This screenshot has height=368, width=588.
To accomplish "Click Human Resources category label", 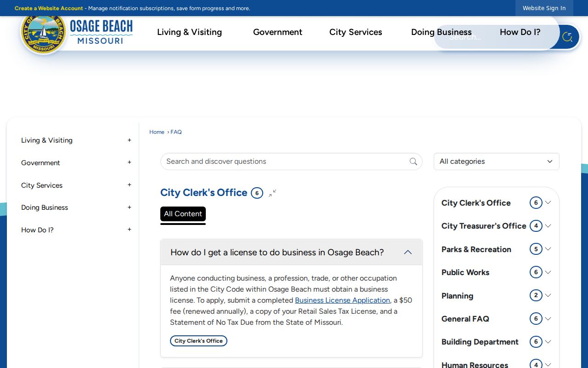I will (x=475, y=364).
